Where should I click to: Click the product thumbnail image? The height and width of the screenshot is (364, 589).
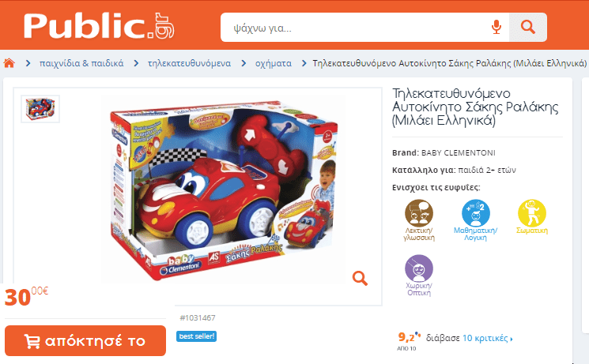40,109
